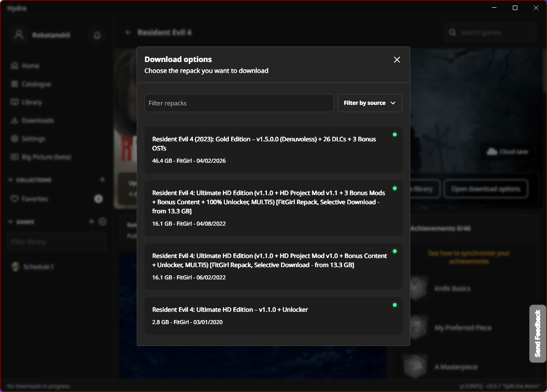This screenshot has width=547, height=392.
Task: Click the Search games field
Action: 490,32
